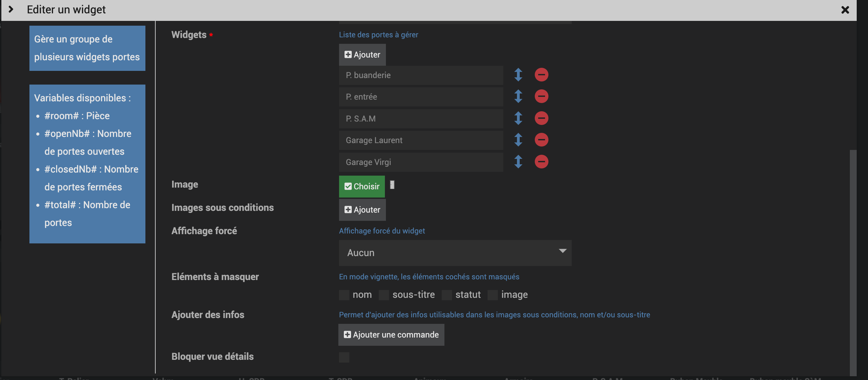Click the reorder arrows for P. buanderie
The image size is (868, 380).
click(x=518, y=75)
